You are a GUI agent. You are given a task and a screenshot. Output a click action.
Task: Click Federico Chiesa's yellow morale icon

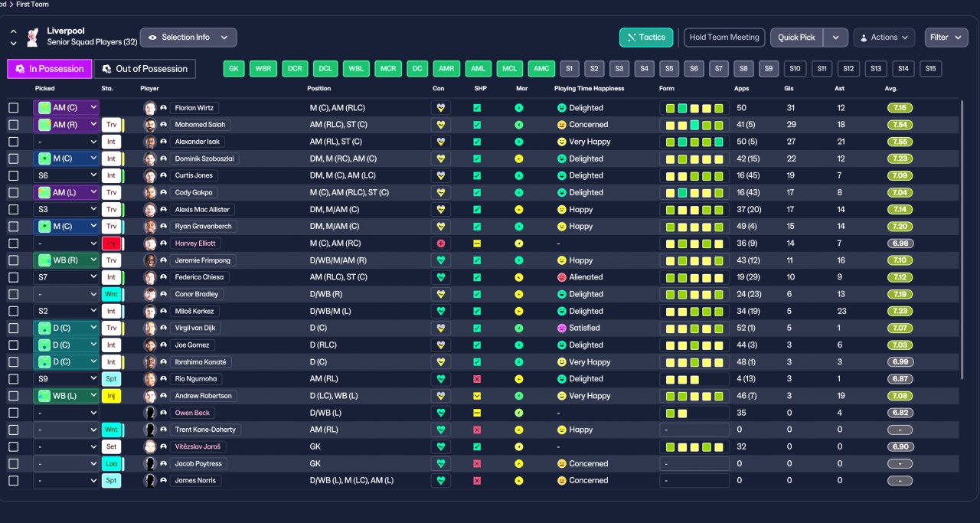[518, 277]
